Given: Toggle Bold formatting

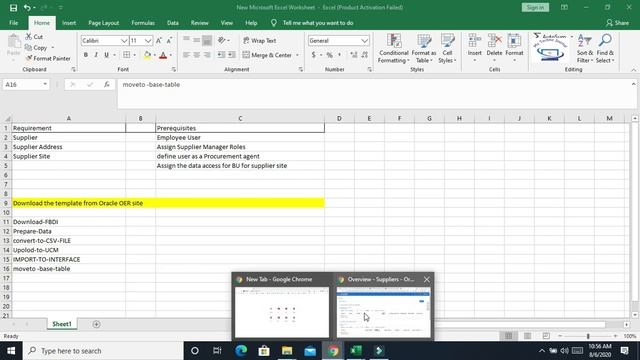Looking at the screenshot, I should [x=86, y=55].
